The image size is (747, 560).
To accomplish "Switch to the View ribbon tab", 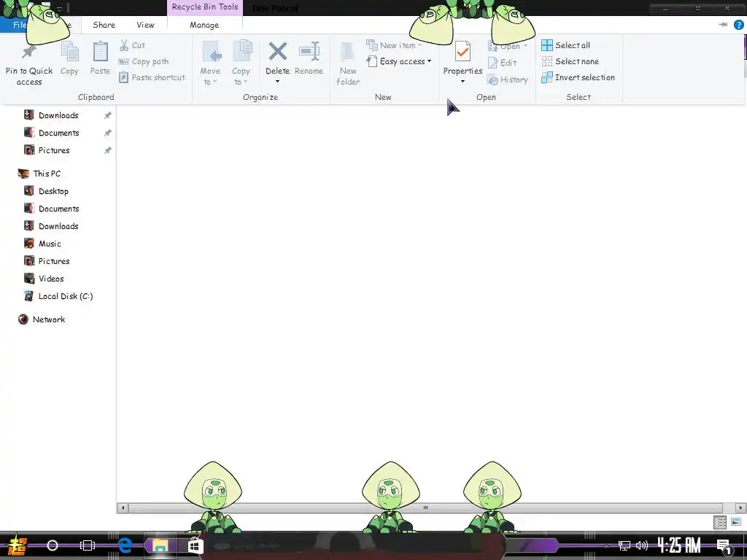I will (x=145, y=25).
